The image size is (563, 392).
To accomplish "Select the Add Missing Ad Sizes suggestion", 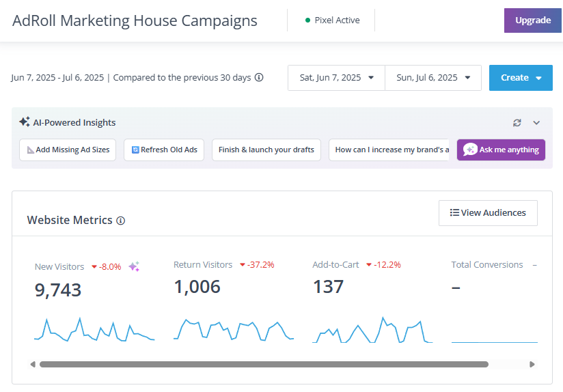I will point(68,150).
